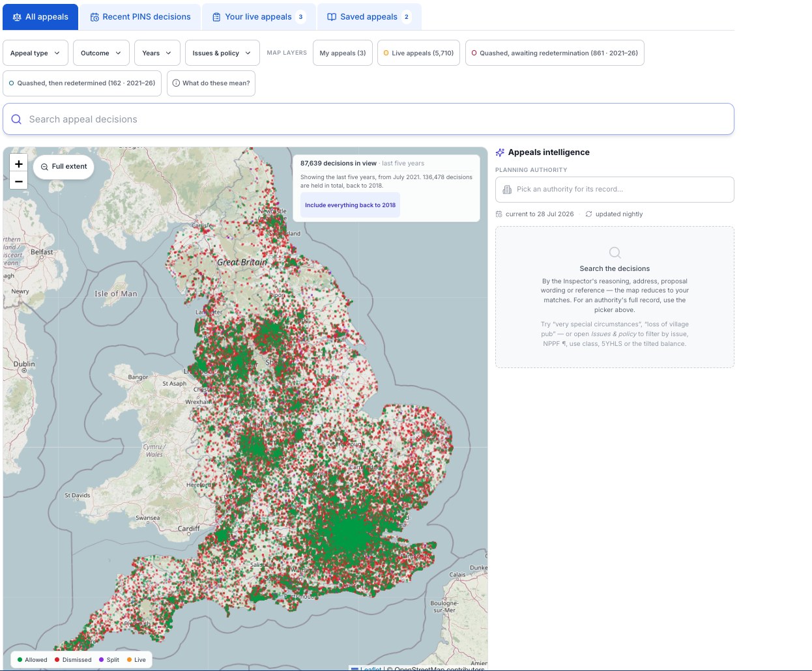Click the book icon on Saved appeals
812x671 pixels.
tap(332, 17)
